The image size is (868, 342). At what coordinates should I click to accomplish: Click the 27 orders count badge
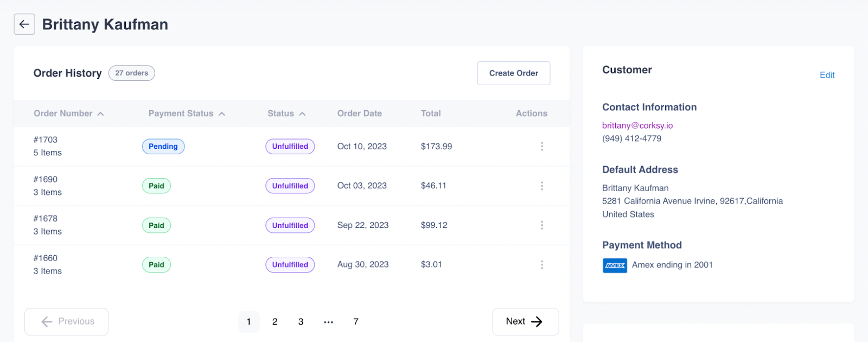pyautogui.click(x=132, y=73)
